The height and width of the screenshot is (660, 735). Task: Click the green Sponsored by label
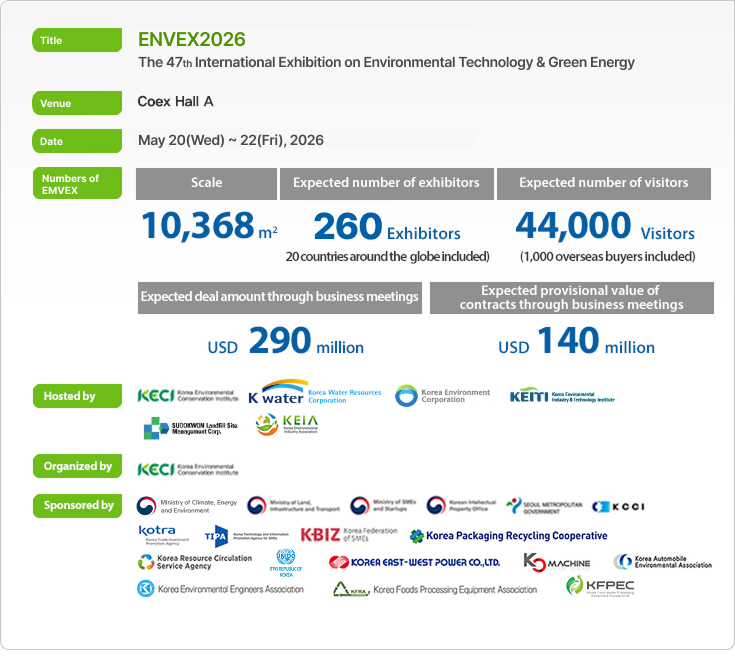[79, 506]
